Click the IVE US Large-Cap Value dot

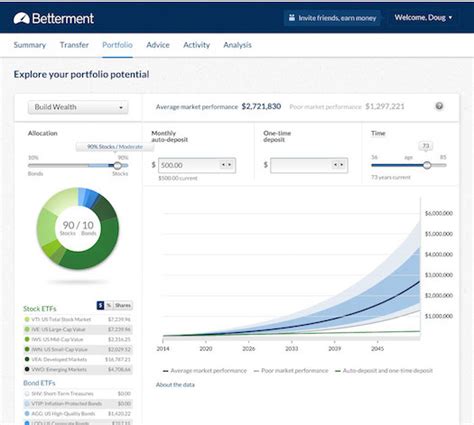tap(27, 329)
